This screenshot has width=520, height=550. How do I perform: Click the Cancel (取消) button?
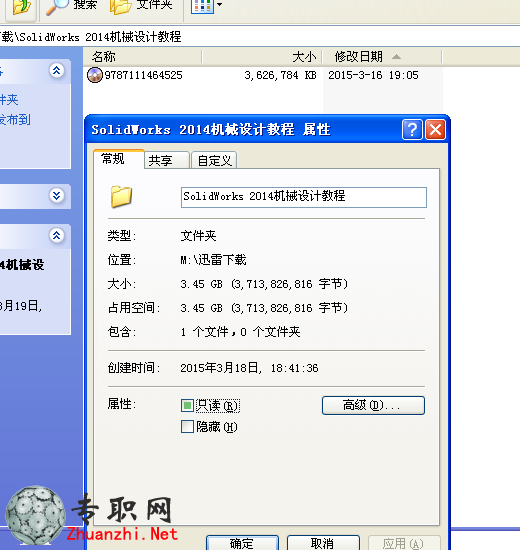click(x=323, y=543)
